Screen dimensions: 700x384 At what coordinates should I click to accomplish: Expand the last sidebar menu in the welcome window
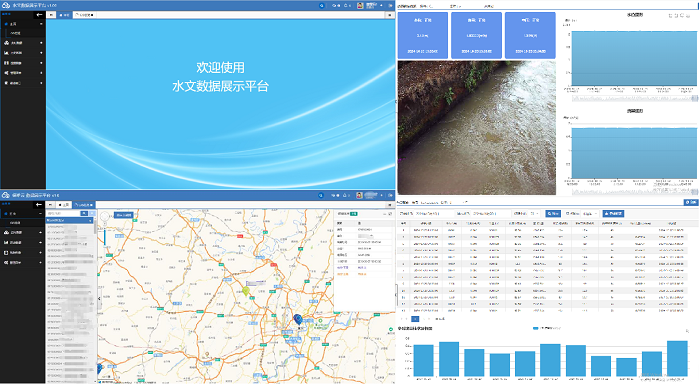pos(22,83)
